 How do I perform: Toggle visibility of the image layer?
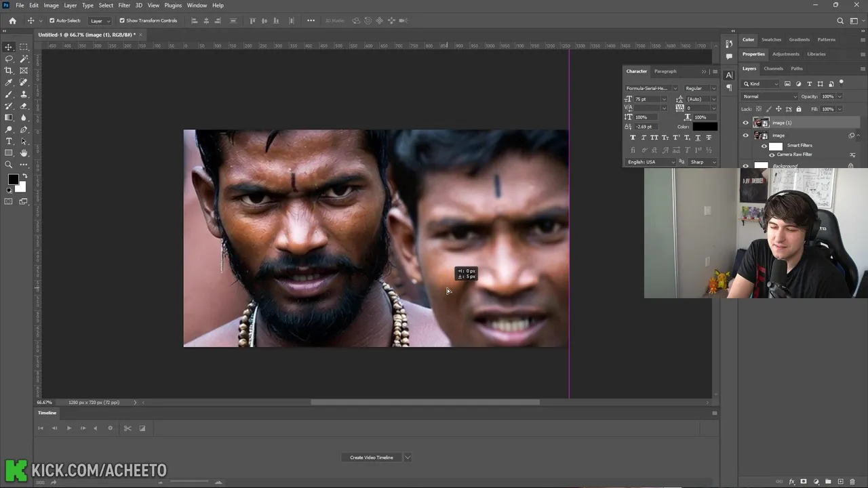point(746,136)
